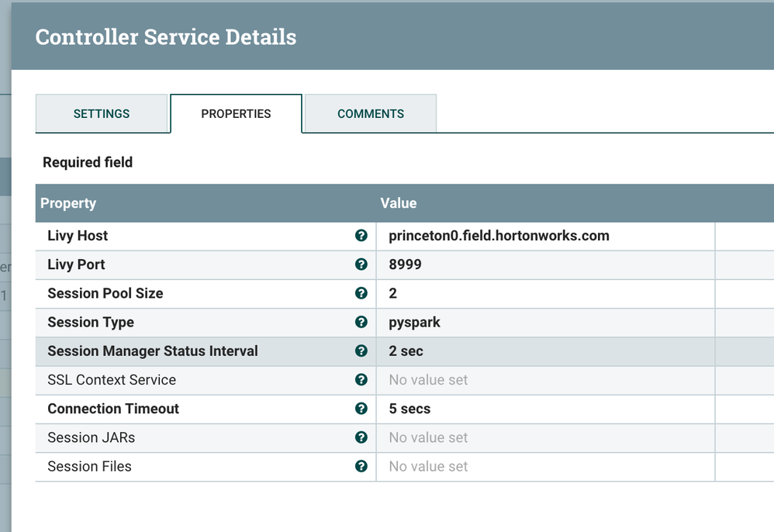Click help icon for Livy Host

point(361,236)
